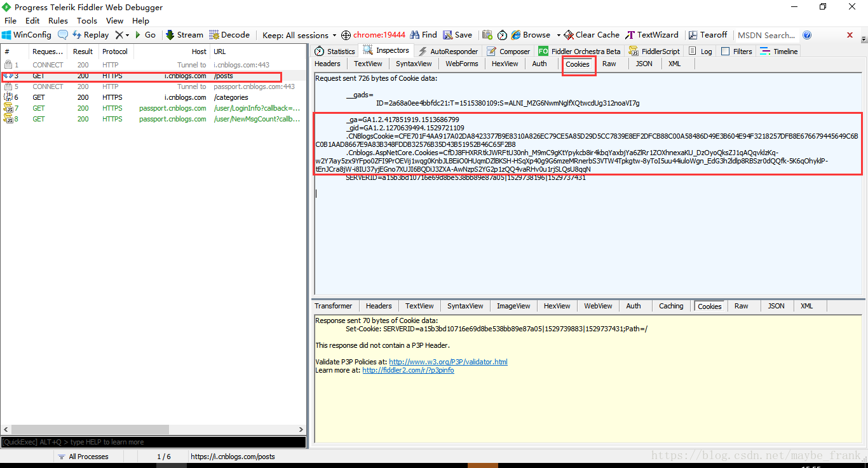The image size is (868, 468).
Task: Select response Caching tab
Action: point(671,306)
